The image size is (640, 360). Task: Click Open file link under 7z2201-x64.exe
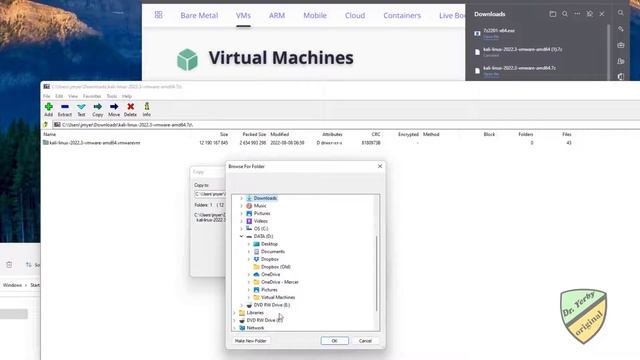[491, 37]
